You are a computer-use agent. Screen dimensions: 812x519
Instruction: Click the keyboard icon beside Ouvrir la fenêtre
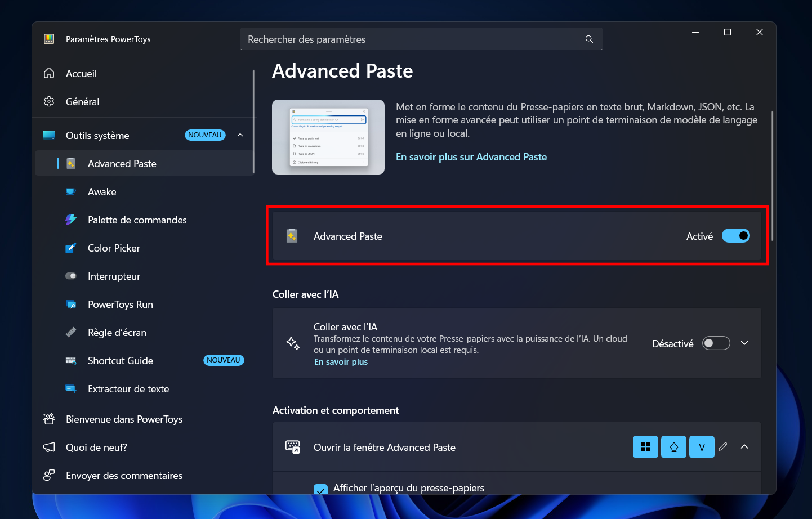(292, 447)
